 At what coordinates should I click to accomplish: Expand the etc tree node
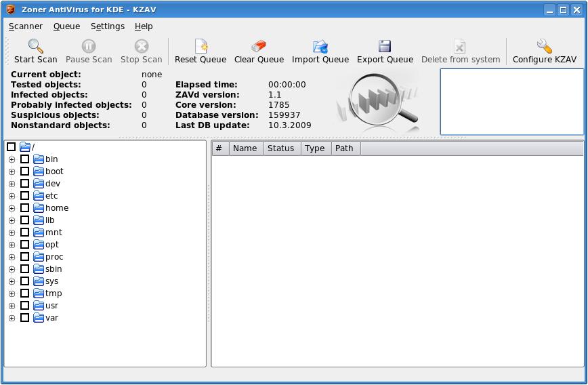coord(12,197)
